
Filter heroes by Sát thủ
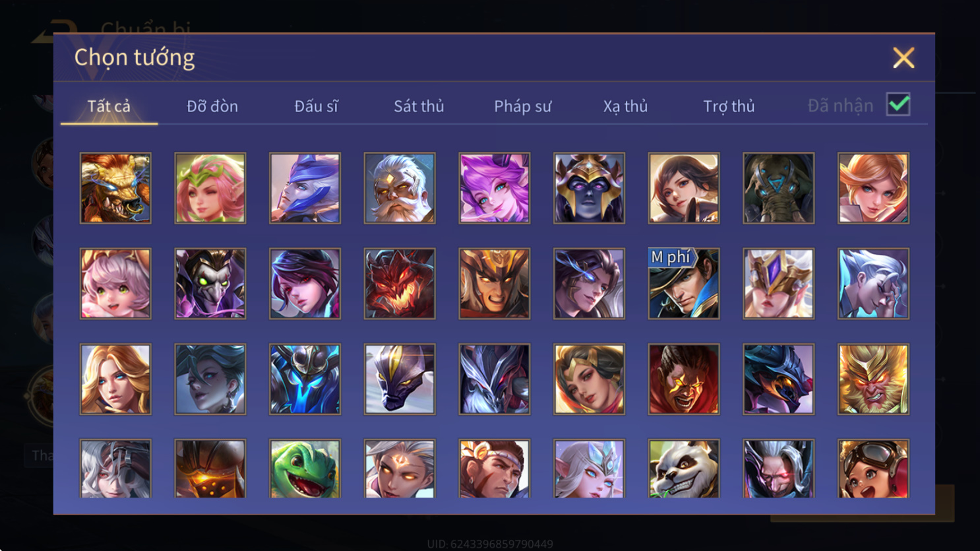click(419, 106)
